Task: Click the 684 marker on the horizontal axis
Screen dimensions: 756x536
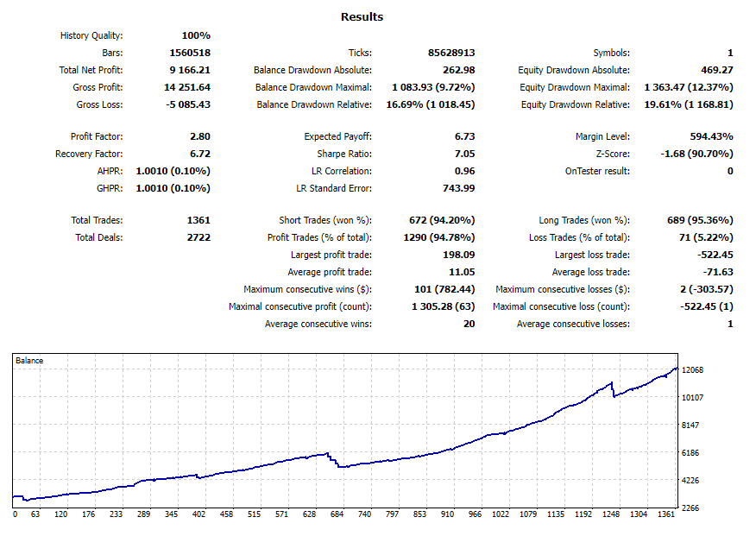Action: click(x=337, y=514)
